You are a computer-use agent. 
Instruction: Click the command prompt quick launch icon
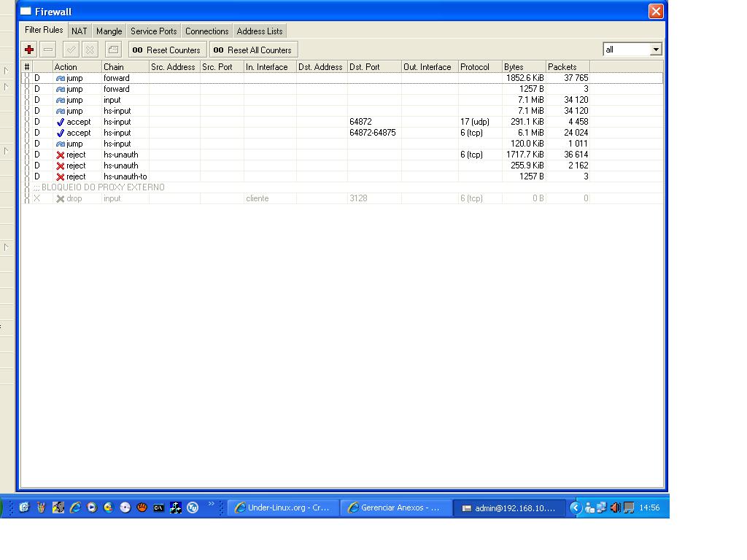[x=158, y=508]
